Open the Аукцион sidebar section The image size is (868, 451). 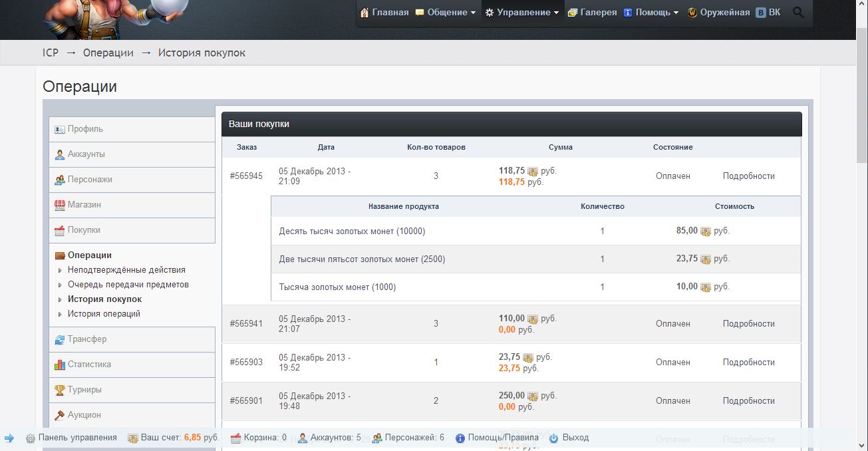(x=132, y=415)
